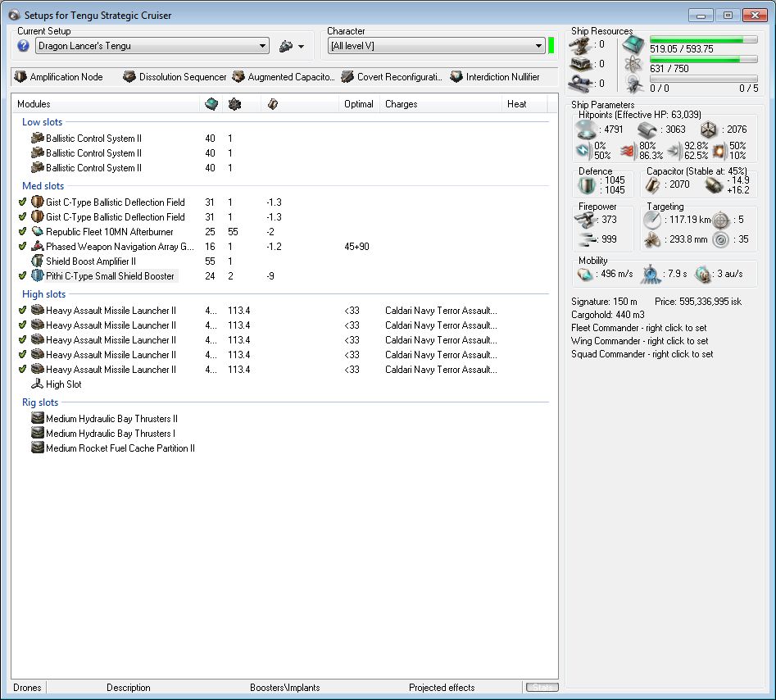Image resolution: width=776 pixels, height=700 pixels.
Task: Click the structure hitpoints icon
Action: (709, 130)
